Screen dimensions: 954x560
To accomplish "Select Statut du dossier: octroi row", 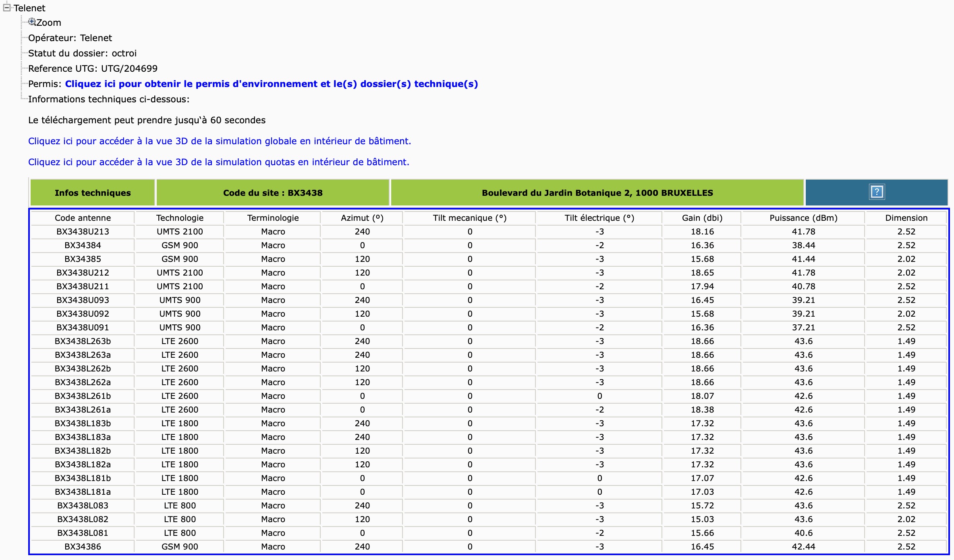I will pyautogui.click(x=82, y=53).
